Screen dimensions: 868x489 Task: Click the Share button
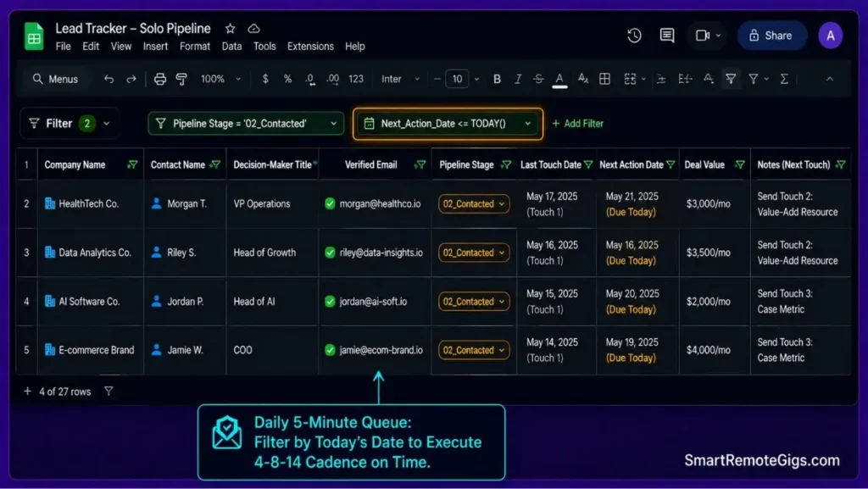[x=771, y=36]
